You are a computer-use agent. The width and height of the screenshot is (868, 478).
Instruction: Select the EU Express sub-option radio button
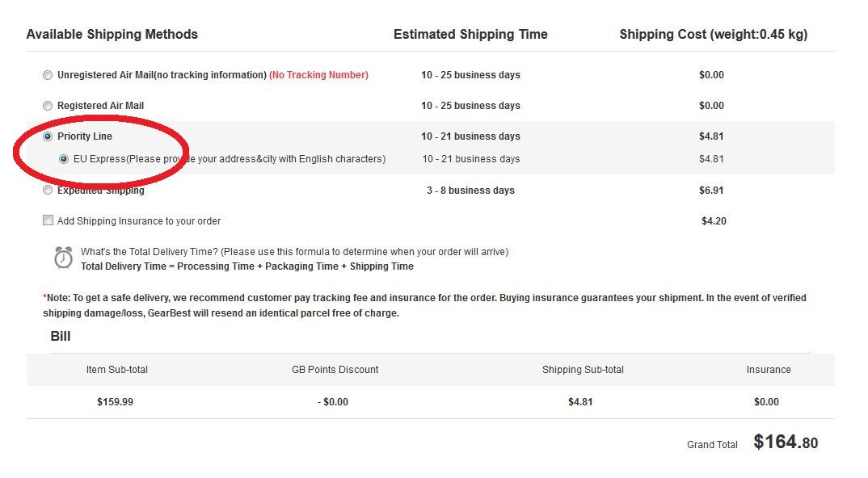pyautogui.click(x=64, y=159)
